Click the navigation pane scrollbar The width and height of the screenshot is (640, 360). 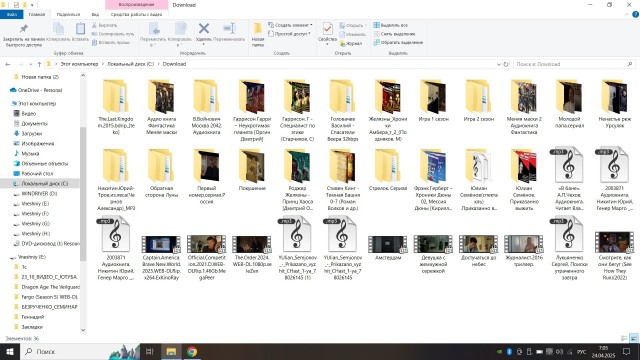click(83, 193)
